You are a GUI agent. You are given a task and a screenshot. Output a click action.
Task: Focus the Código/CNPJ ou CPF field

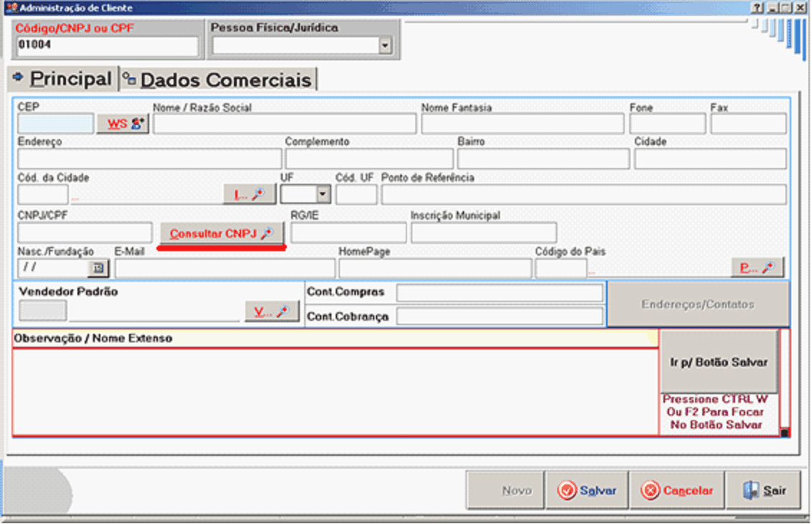tap(106, 47)
